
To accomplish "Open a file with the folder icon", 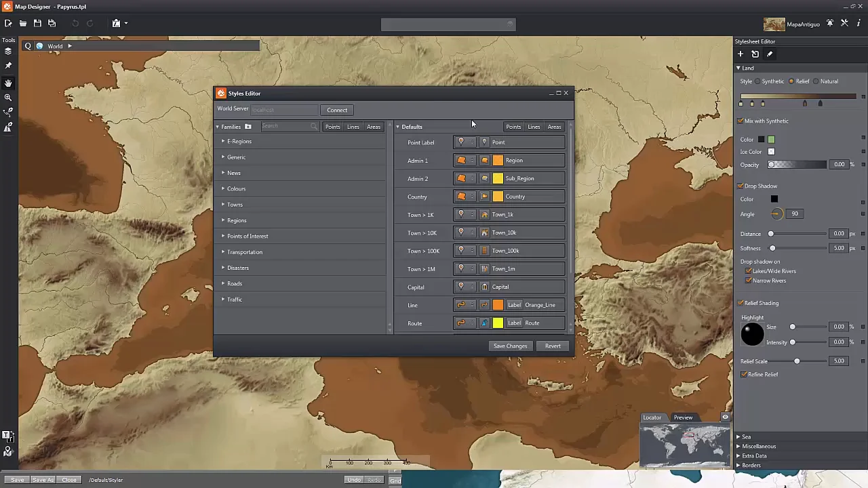I will (23, 24).
